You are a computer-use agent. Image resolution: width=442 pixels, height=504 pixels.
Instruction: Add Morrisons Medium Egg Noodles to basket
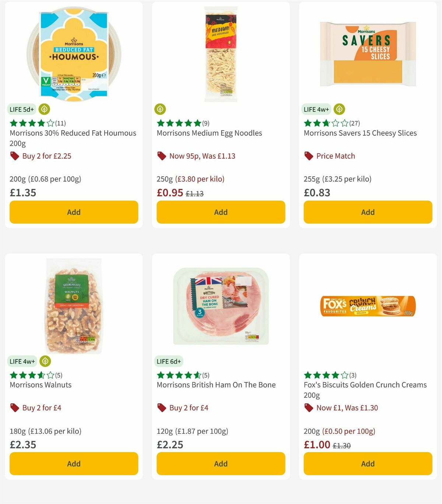click(220, 212)
